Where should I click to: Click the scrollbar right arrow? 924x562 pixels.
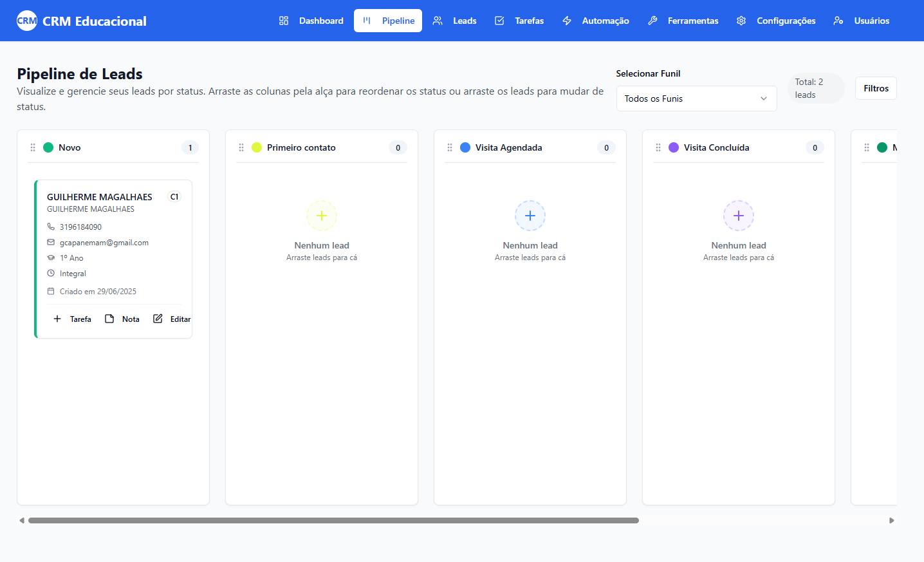click(892, 520)
